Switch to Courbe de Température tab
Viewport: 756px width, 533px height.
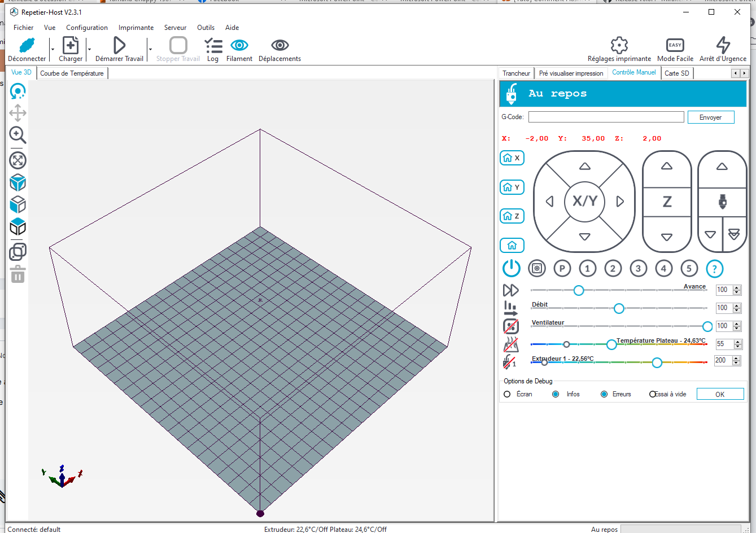click(x=72, y=73)
